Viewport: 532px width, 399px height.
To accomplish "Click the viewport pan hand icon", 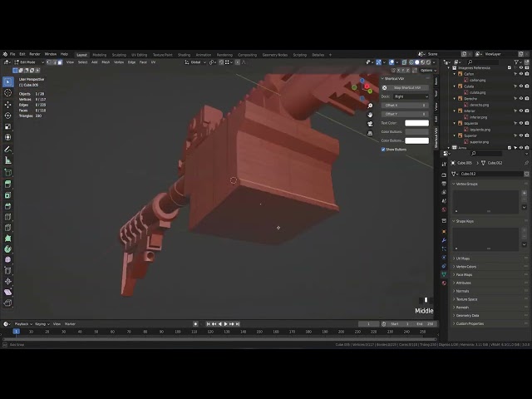I will point(370,115).
